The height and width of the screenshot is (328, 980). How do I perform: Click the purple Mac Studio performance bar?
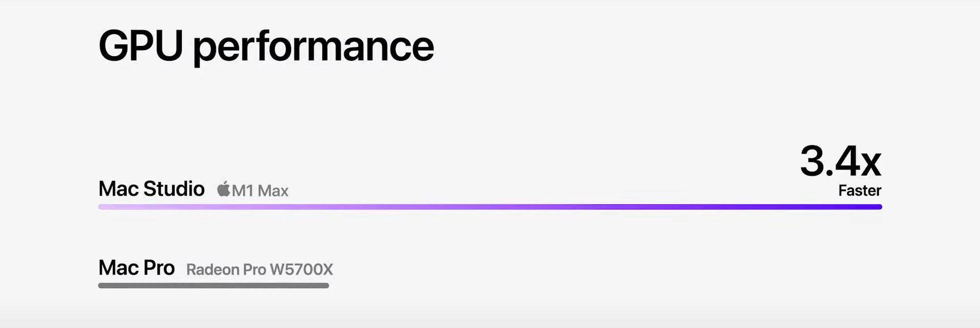pos(490,207)
